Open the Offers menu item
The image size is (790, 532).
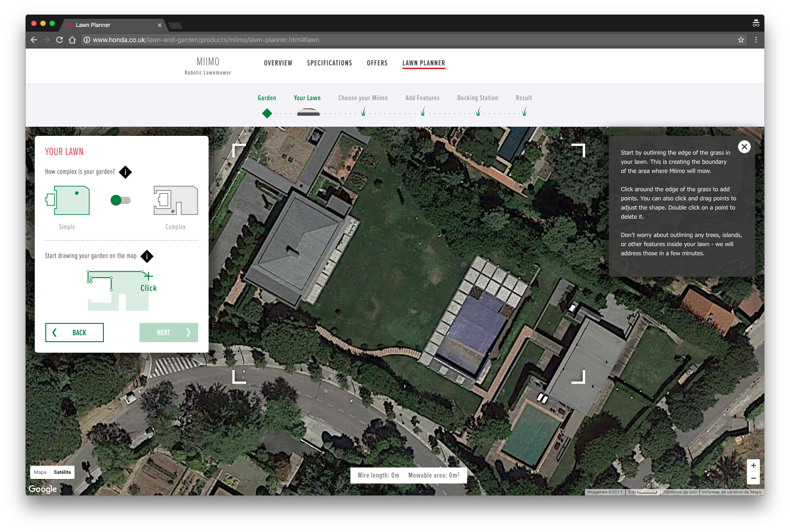click(x=377, y=63)
